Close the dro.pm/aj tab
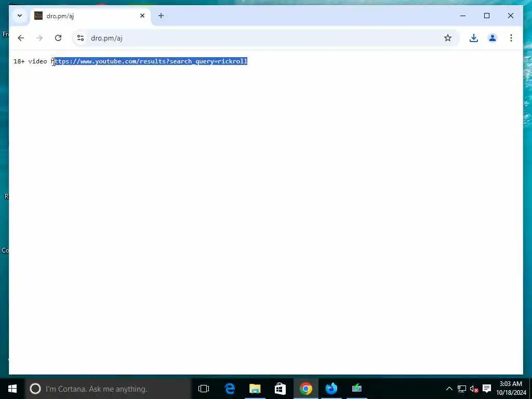Screen dimensions: 532x399 (x=142, y=16)
